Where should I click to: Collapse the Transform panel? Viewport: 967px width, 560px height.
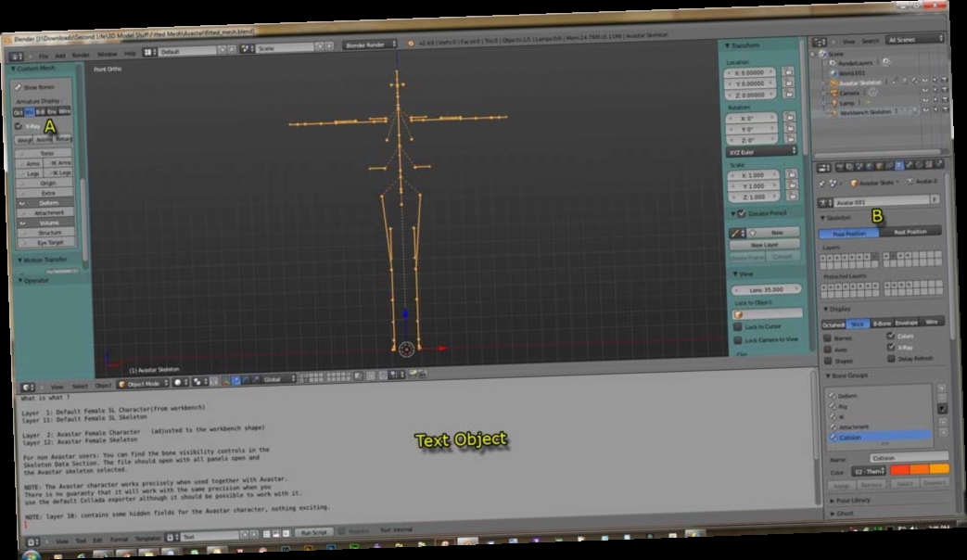point(742,45)
